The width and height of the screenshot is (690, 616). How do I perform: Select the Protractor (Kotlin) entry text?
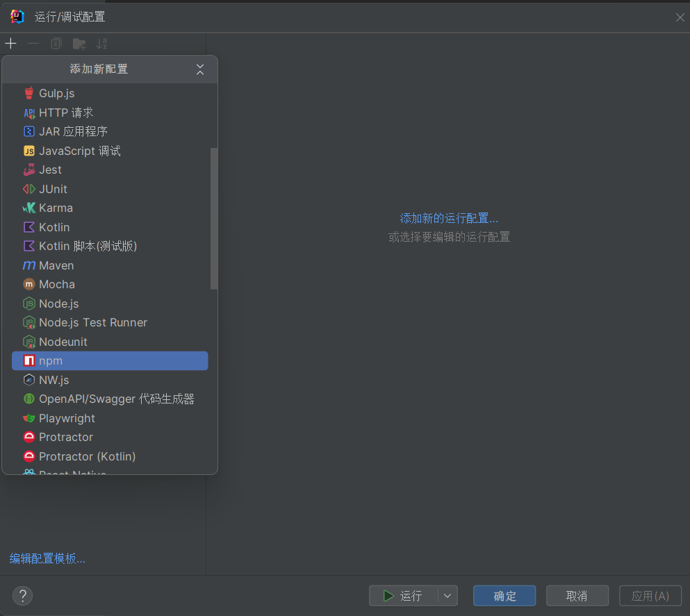[x=87, y=456]
